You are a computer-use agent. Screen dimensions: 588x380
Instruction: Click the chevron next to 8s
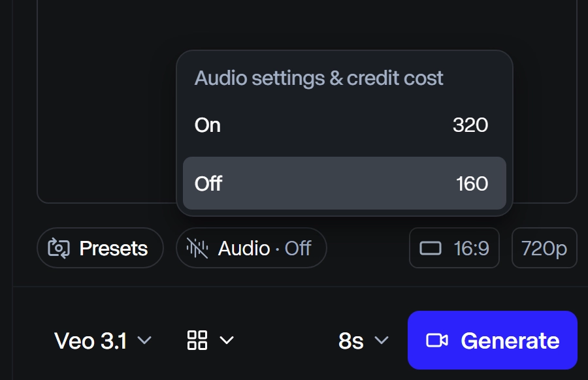[x=381, y=340]
